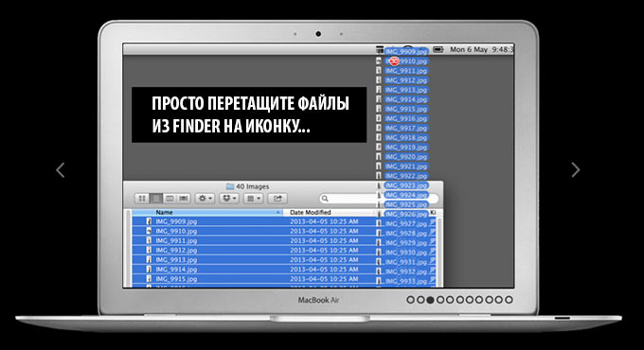
Task: Click the Share button in Finder toolbar
Action: pos(277,199)
